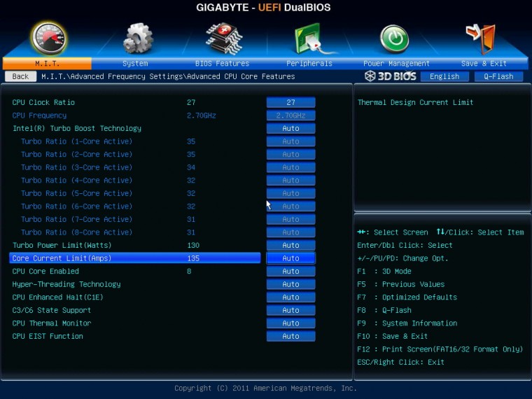Open Turbo Ratio 7-Core Active Auto field

tap(290, 220)
